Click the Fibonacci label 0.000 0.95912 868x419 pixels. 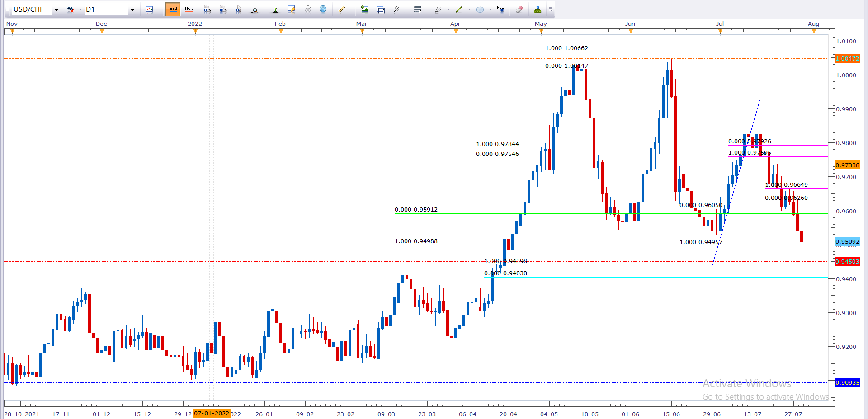pyautogui.click(x=416, y=210)
